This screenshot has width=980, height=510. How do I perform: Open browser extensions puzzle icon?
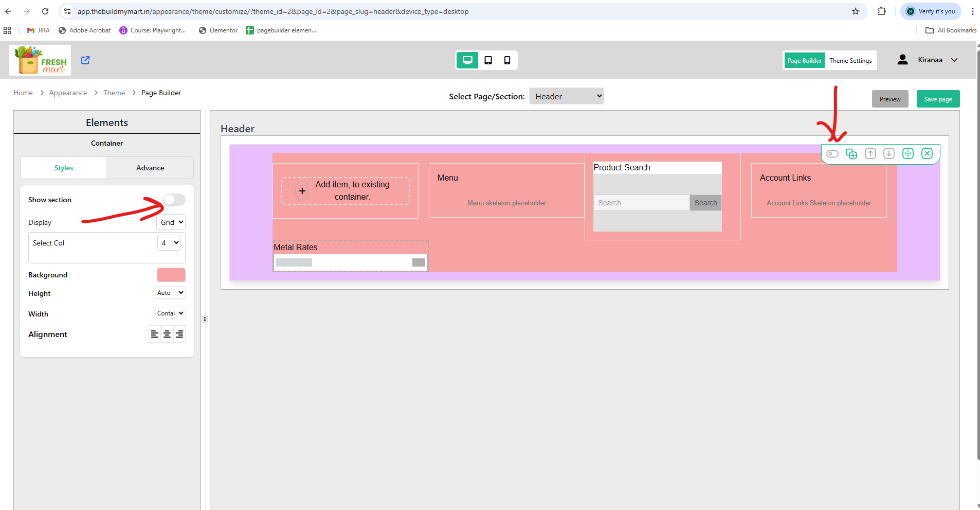882,11
